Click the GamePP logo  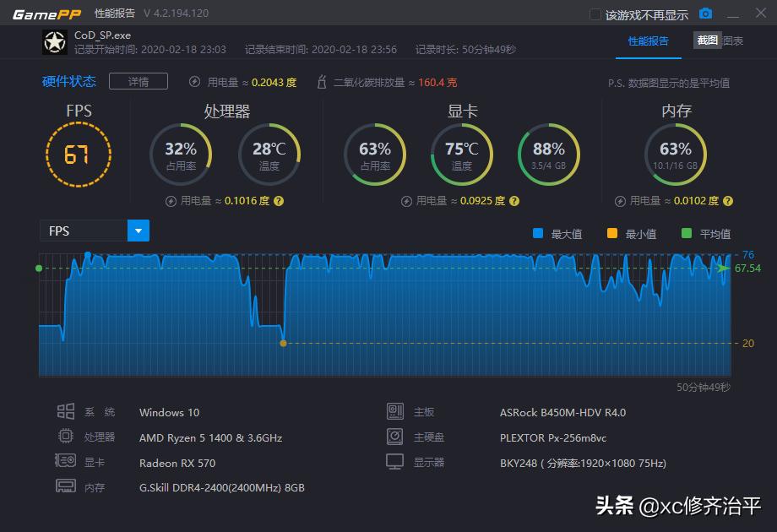46,14
